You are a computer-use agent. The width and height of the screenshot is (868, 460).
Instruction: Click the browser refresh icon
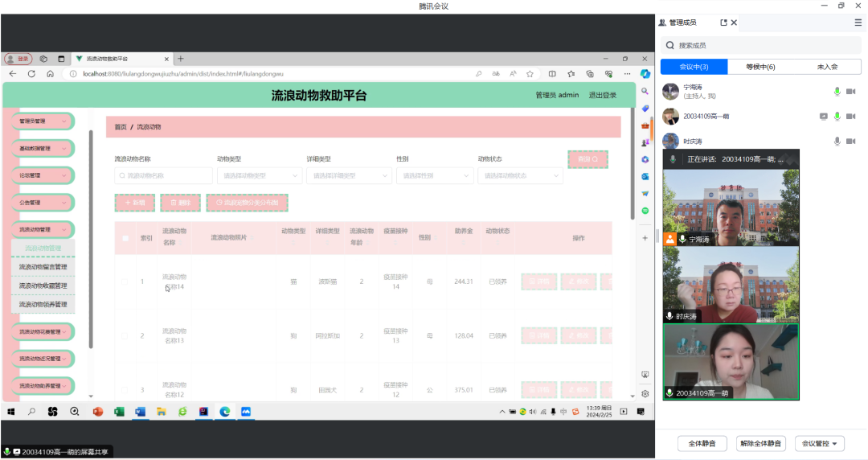[x=31, y=73]
